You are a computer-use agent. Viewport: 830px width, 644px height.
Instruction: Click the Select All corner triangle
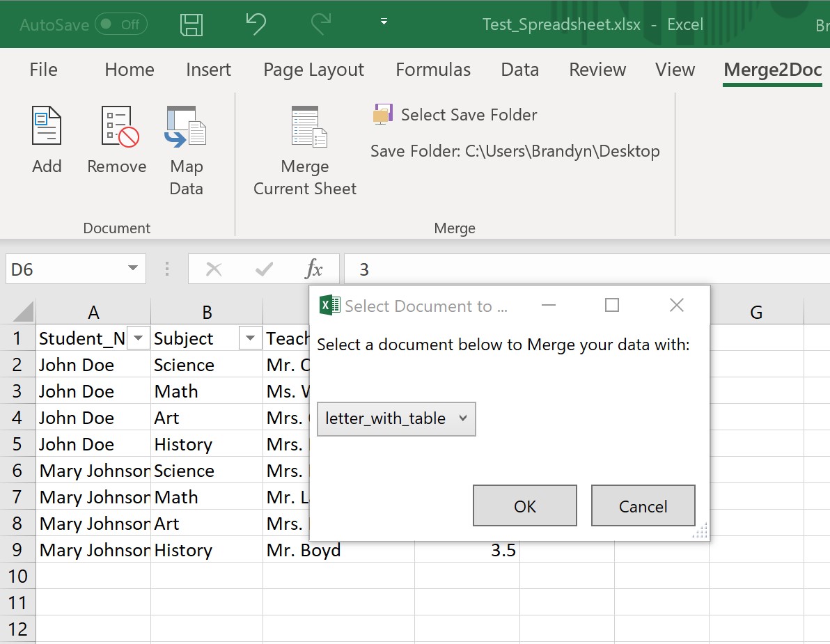pyautogui.click(x=23, y=311)
